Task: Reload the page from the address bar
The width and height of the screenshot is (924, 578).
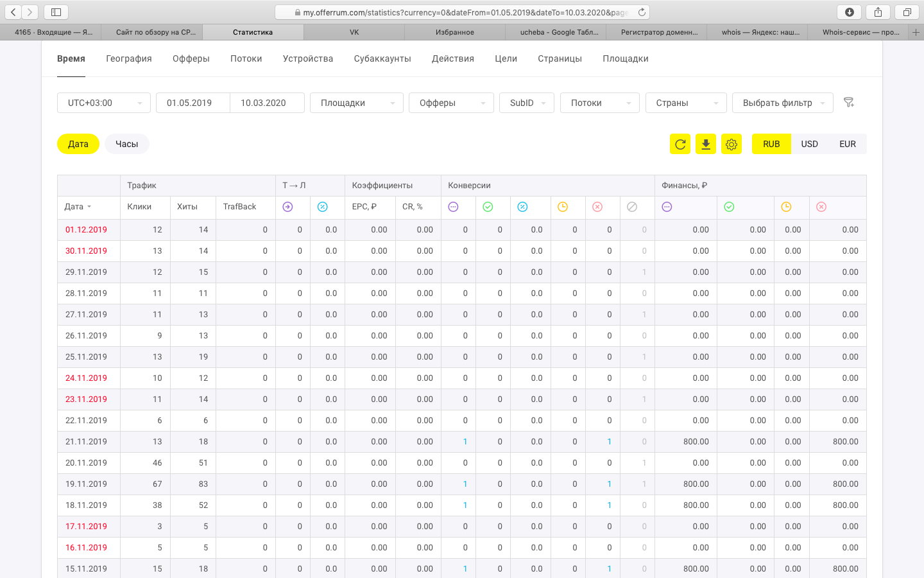Action: click(x=642, y=12)
